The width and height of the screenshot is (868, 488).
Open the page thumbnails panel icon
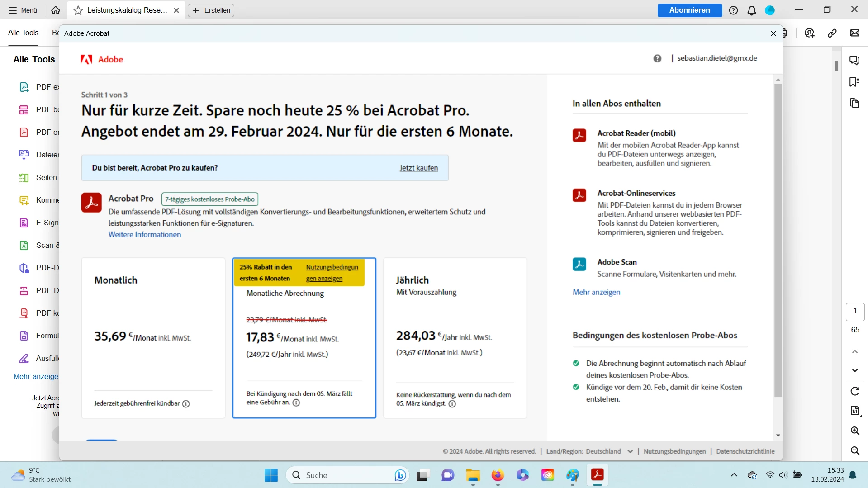(x=854, y=104)
